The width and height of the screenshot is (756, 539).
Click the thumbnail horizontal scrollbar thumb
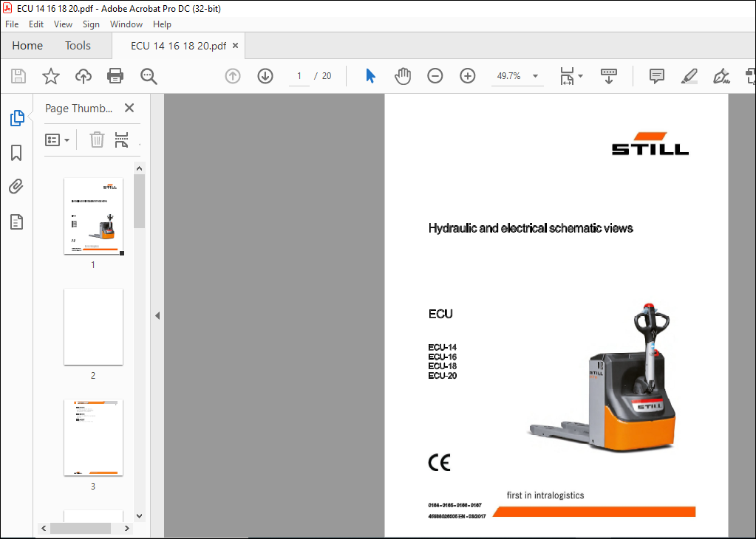click(81, 529)
